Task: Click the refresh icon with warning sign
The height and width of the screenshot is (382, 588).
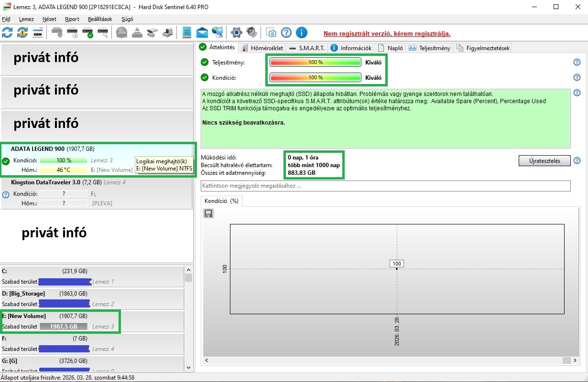Action: coord(22,32)
